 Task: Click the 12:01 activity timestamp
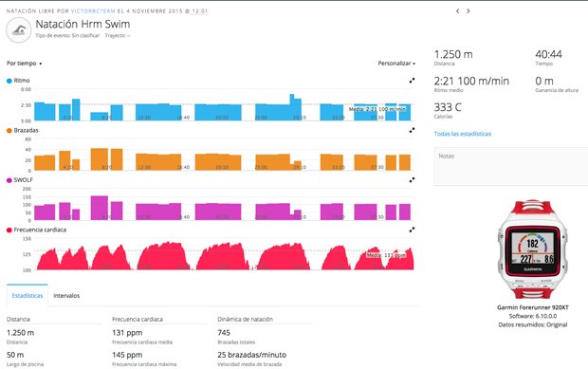pyautogui.click(x=199, y=11)
